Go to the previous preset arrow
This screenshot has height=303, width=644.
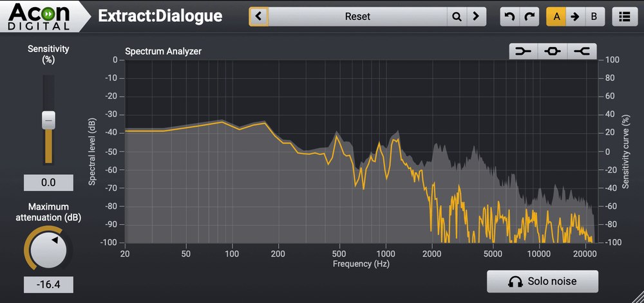click(x=259, y=17)
